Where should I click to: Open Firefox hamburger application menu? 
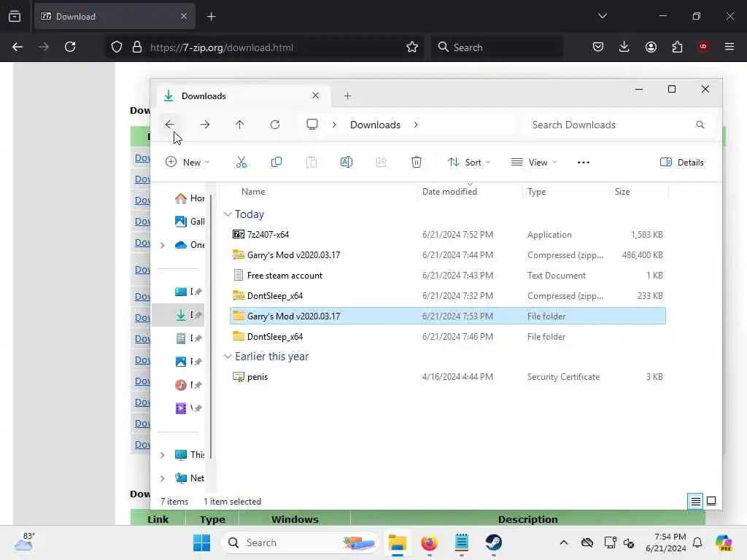click(x=729, y=47)
